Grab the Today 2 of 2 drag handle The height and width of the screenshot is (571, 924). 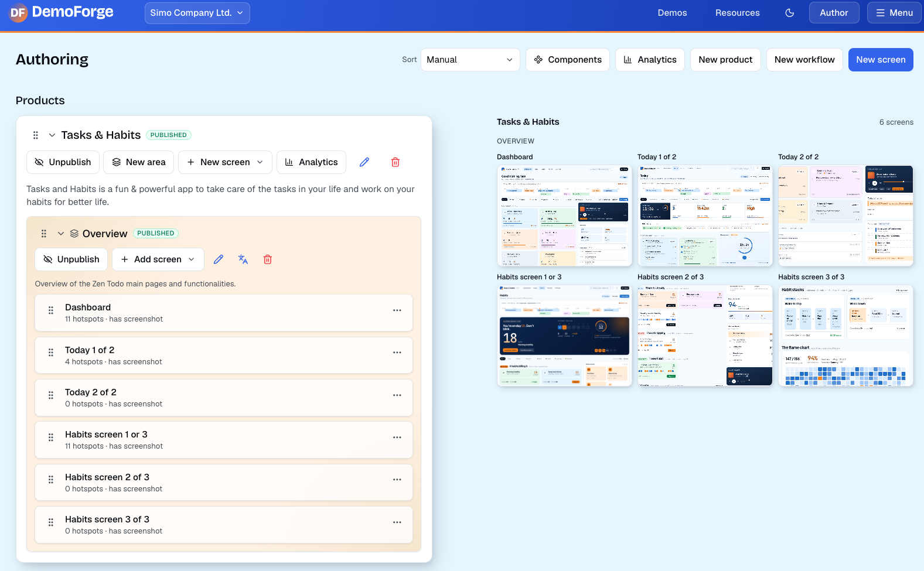(51, 395)
